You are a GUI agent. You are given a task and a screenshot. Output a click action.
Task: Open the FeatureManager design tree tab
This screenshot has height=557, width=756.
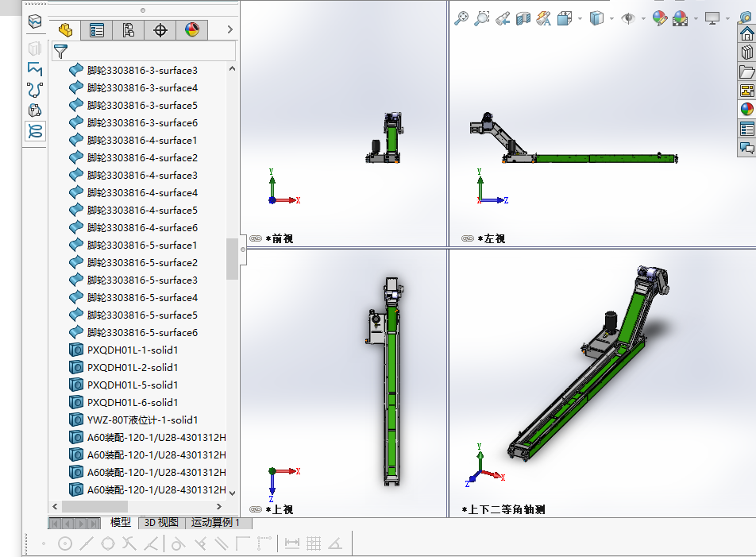(65, 30)
